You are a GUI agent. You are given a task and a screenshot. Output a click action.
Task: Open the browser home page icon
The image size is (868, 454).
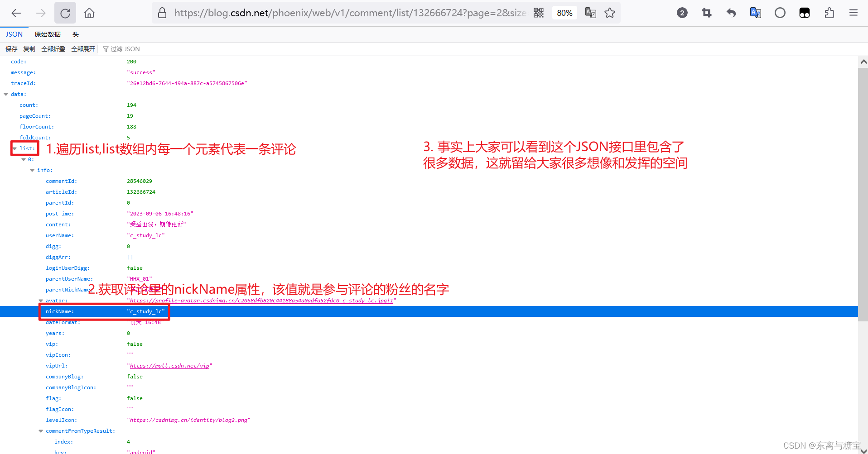[90, 13]
